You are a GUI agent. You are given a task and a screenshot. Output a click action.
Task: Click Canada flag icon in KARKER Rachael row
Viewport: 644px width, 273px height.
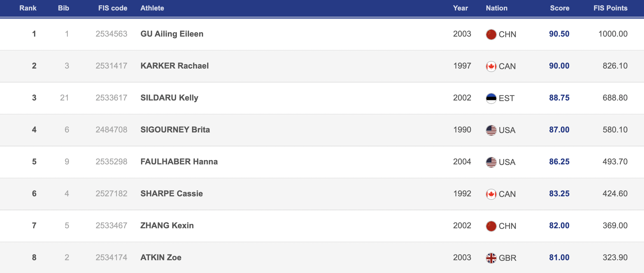pos(491,66)
